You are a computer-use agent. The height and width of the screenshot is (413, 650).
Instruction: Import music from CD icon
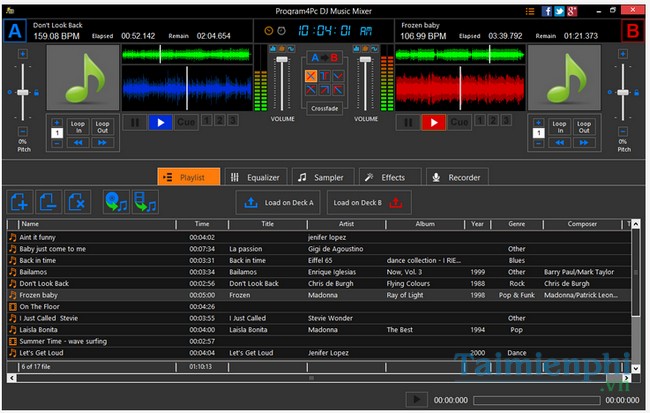[x=116, y=202]
